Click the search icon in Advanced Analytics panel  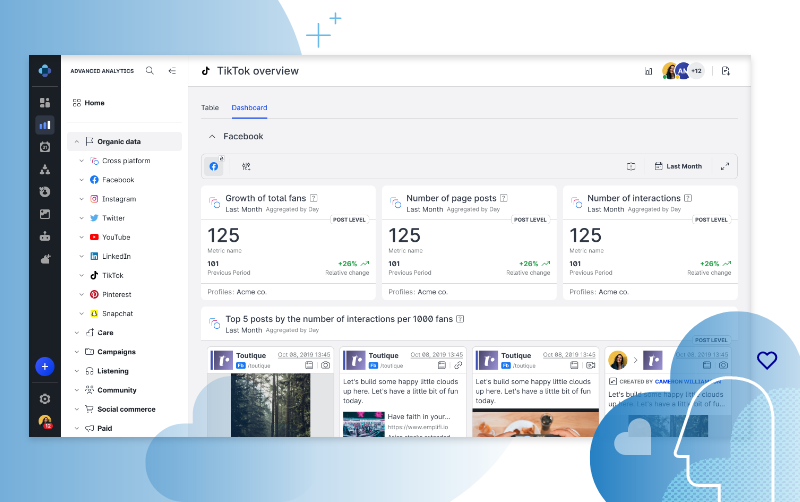point(150,71)
